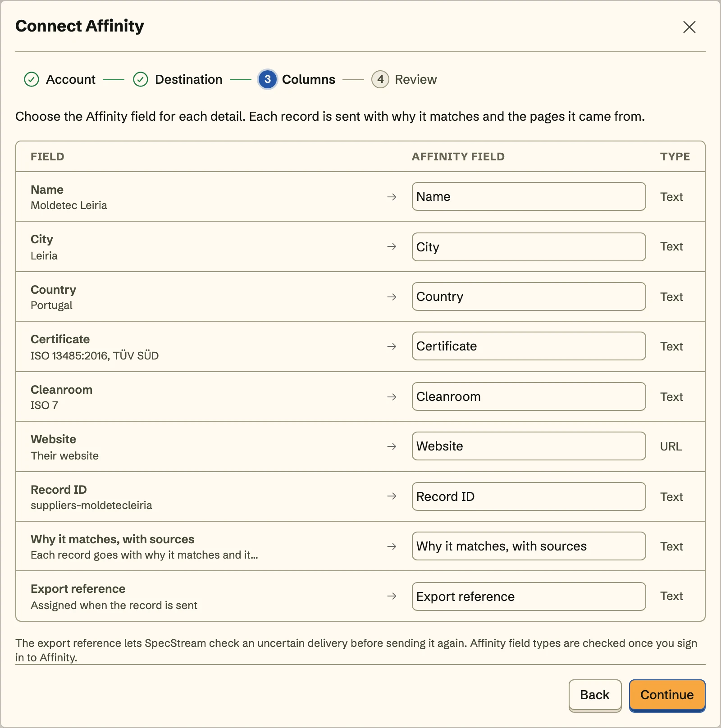Screen dimensions: 721x728
Task: Click the arrow icon in the Record ID row
Action: tap(392, 496)
